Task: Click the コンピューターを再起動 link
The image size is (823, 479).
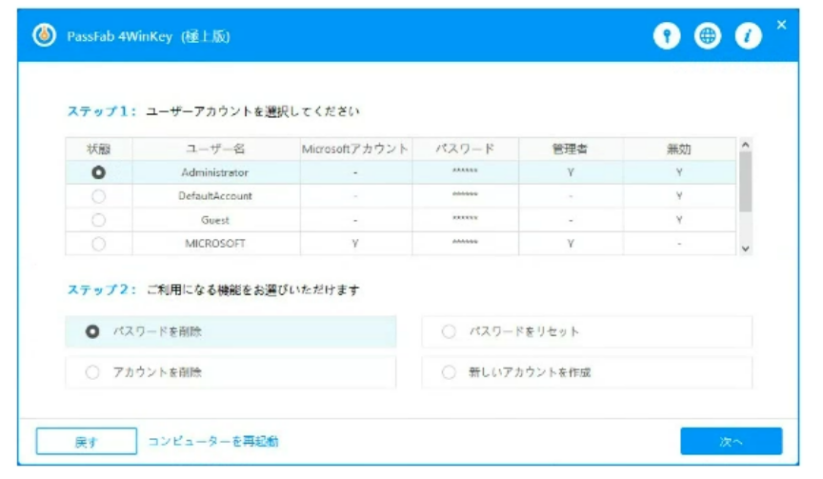Action: 213,441
